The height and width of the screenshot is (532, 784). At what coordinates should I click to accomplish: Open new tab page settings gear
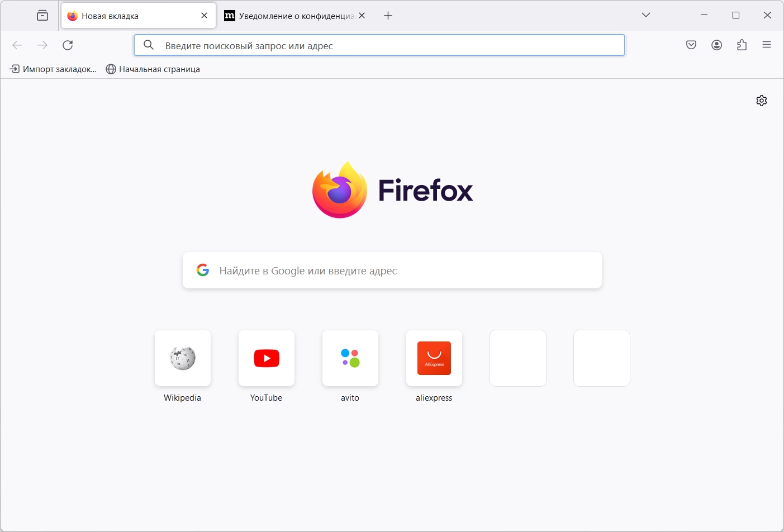[x=761, y=101]
